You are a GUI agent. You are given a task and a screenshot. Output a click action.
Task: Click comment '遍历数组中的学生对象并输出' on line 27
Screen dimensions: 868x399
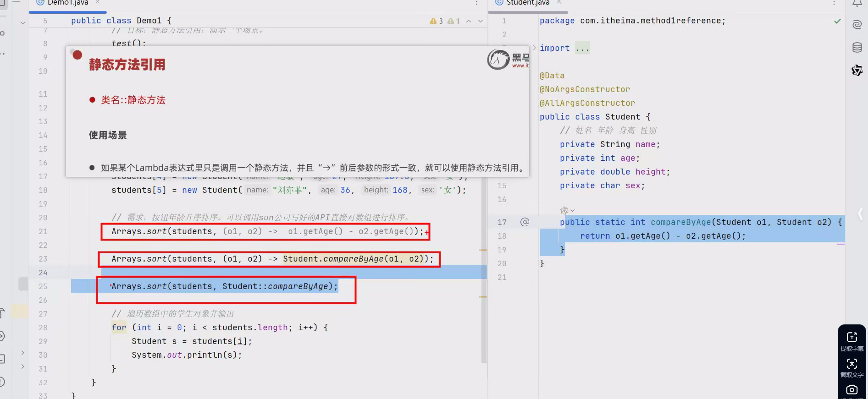[x=180, y=314]
